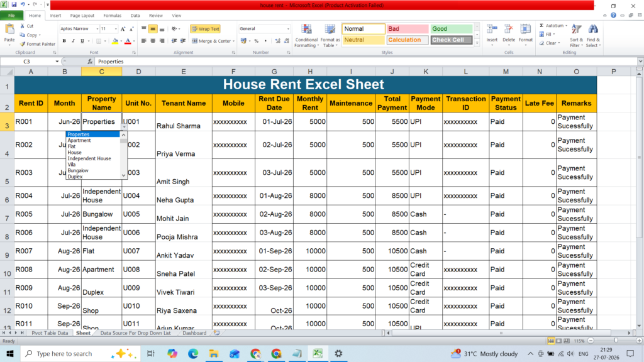Switch to the Formulas ribbon tab
The image size is (644, 362).
point(112,16)
